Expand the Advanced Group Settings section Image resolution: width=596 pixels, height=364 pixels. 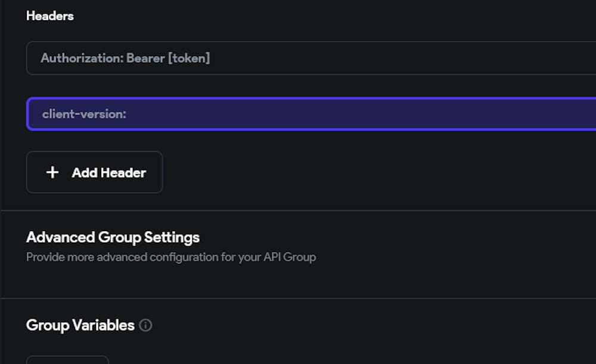[113, 237]
